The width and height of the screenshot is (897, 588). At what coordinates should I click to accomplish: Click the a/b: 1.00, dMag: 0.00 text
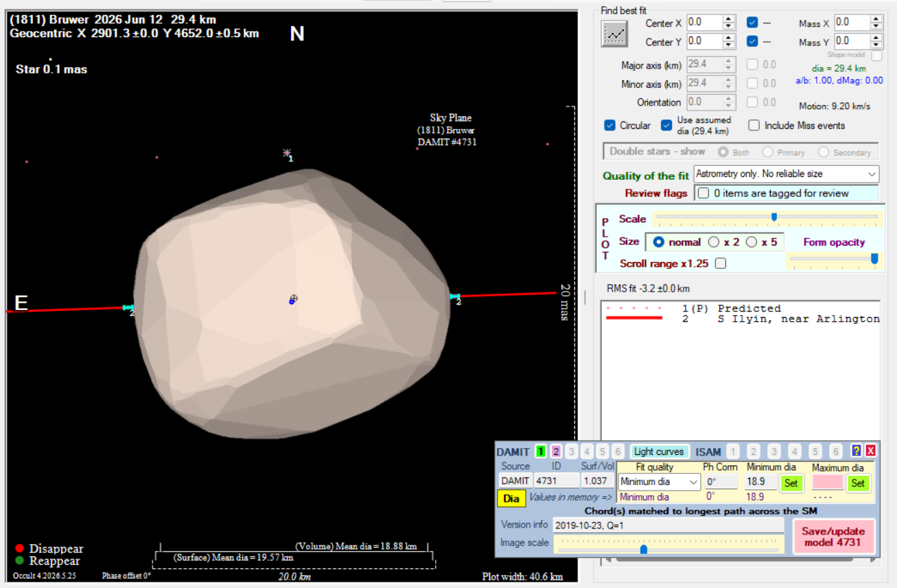pos(839,80)
